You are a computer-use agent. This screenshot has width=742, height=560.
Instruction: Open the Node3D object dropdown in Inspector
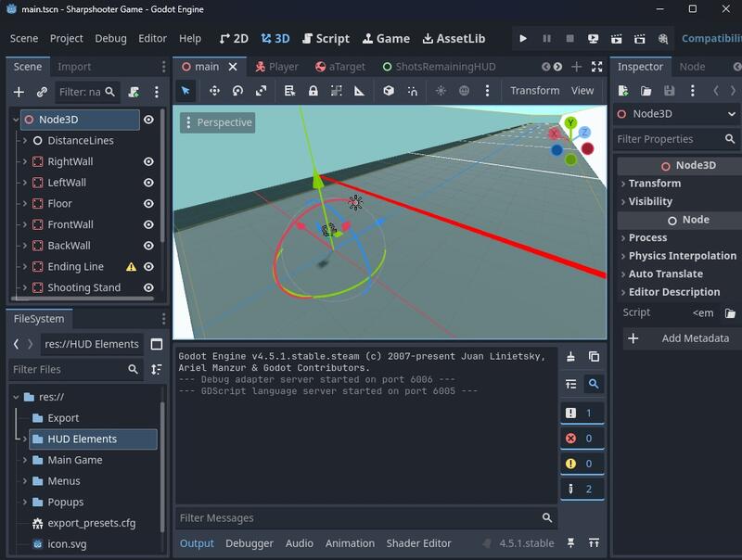pyautogui.click(x=677, y=114)
